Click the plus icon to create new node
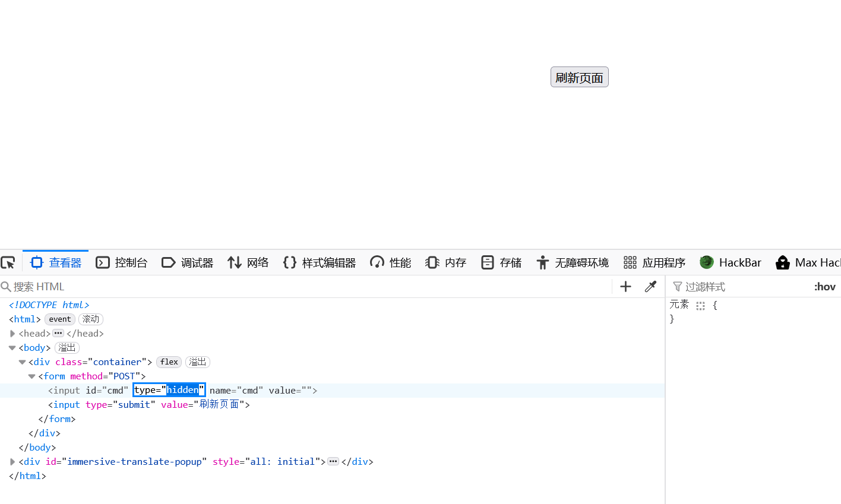Viewport: 841px width, 504px height. click(625, 287)
